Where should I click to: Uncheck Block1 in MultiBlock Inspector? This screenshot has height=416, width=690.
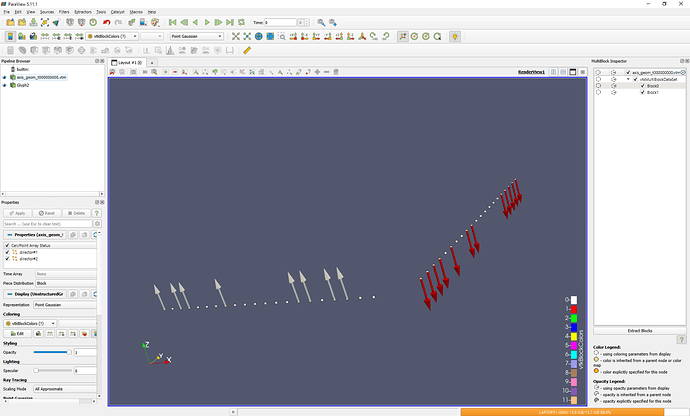(642, 92)
